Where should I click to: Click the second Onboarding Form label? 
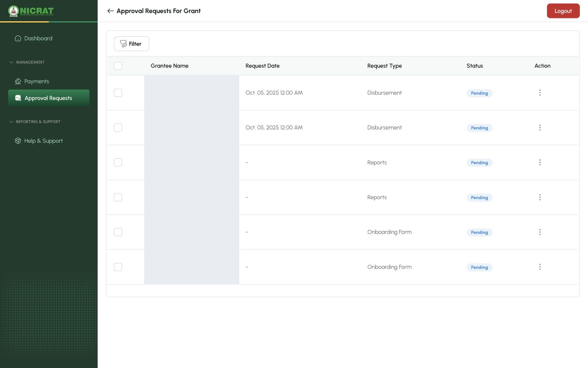389,267
